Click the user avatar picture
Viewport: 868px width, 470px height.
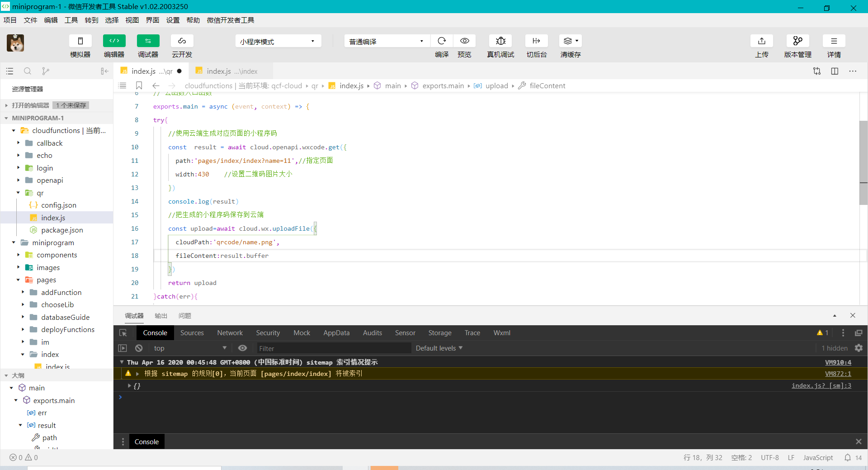coord(15,43)
